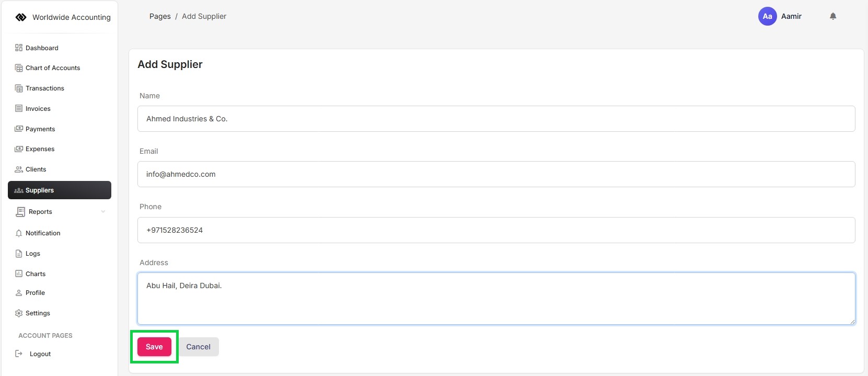Open the Invoices section
The height and width of the screenshot is (376, 868).
(38, 109)
